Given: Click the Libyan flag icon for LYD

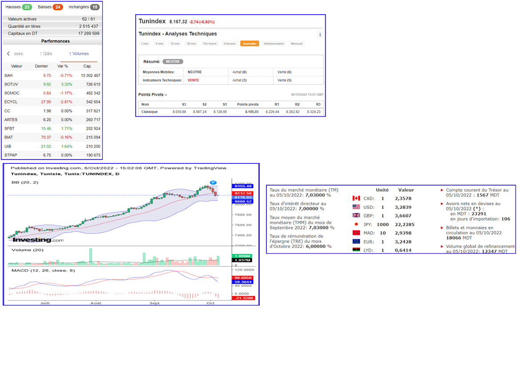Looking at the screenshot, I should point(356,250).
